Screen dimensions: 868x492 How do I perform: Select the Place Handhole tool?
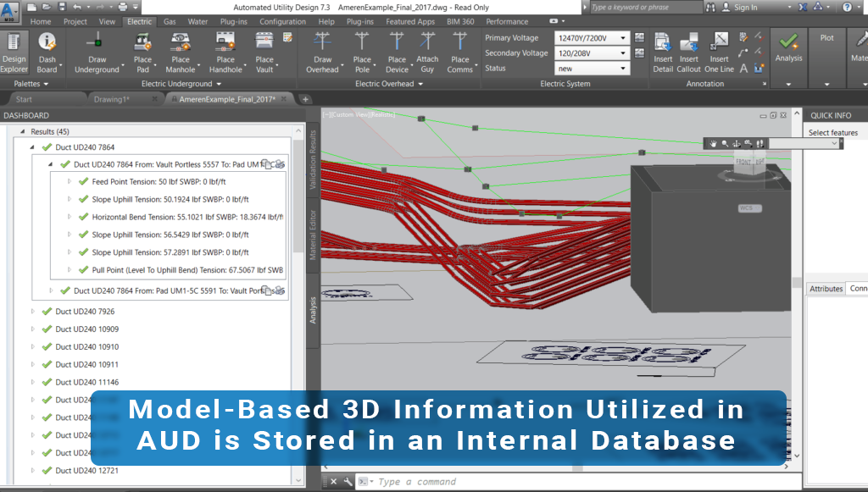pos(225,53)
